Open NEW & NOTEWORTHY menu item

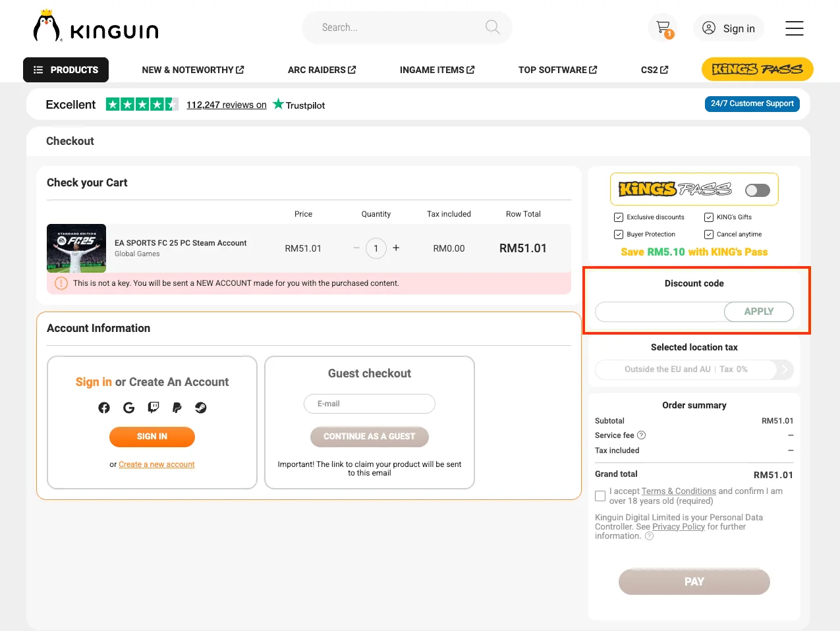[x=193, y=70]
